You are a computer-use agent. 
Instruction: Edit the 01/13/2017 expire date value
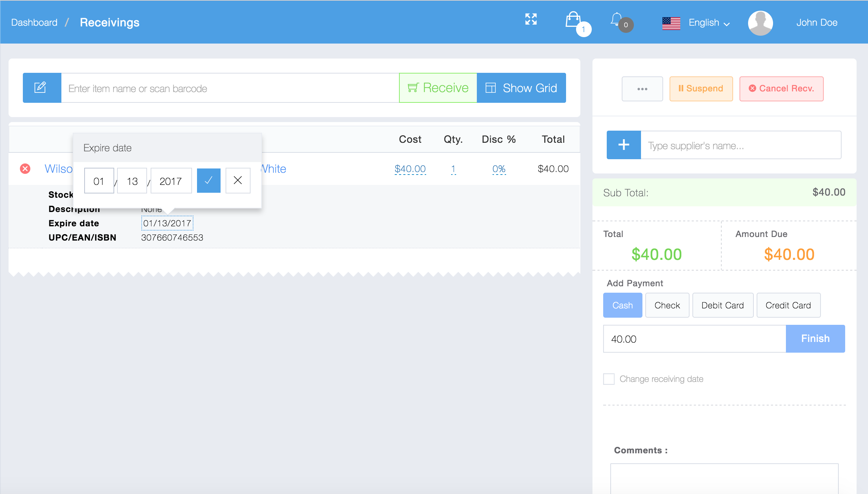[x=167, y=223]
